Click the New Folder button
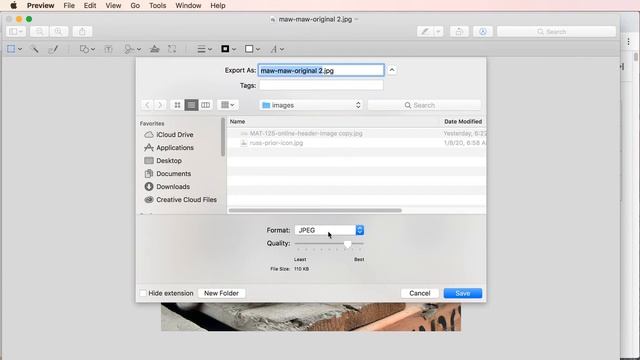The image size is (640, 360). pyautogui.click(x=221, y=293)
